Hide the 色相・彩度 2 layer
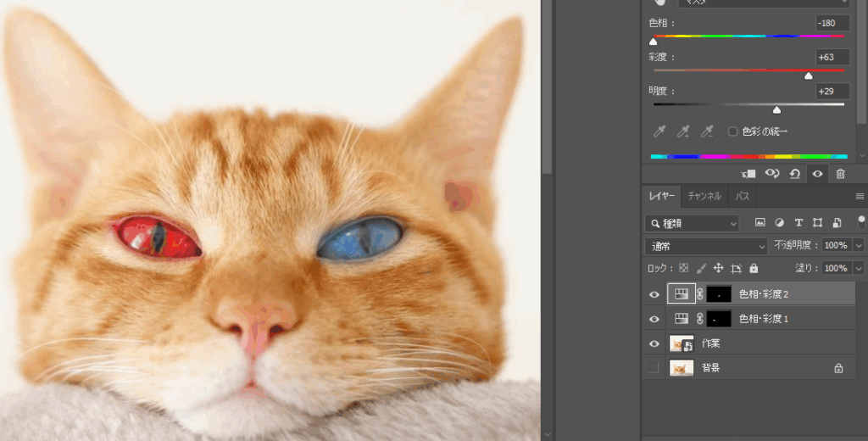The width and height of the screenshot is (868, 441). click(654, 294)
